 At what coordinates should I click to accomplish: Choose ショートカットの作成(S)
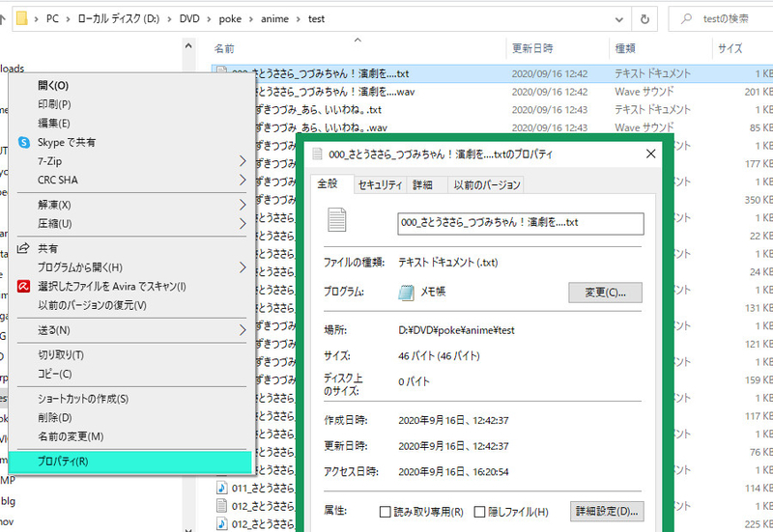83,399
